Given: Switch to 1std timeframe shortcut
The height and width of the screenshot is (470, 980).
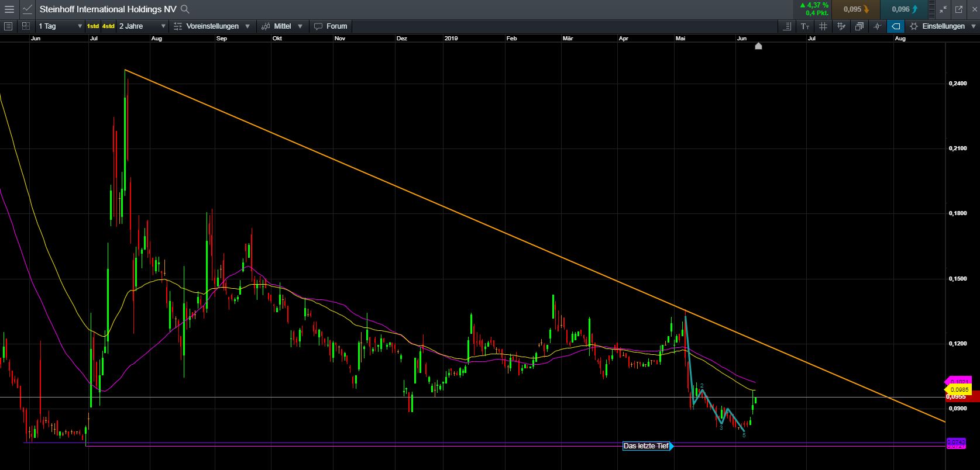Looking at the screenshot, I should click(x=92, y=26).
